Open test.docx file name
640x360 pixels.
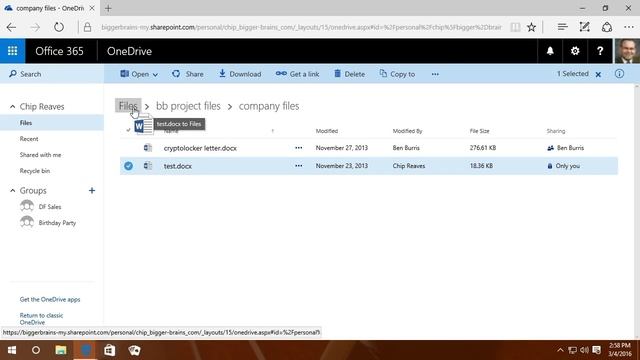178,166
